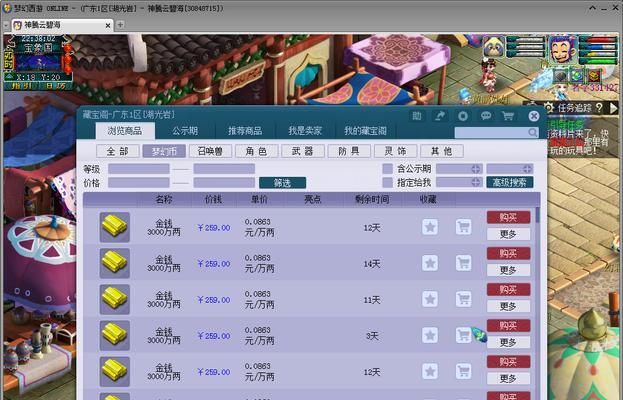Open the tab list dropdown left of 神兽云碧海
This screenshot has height=400, width=623.
(6, 25)
